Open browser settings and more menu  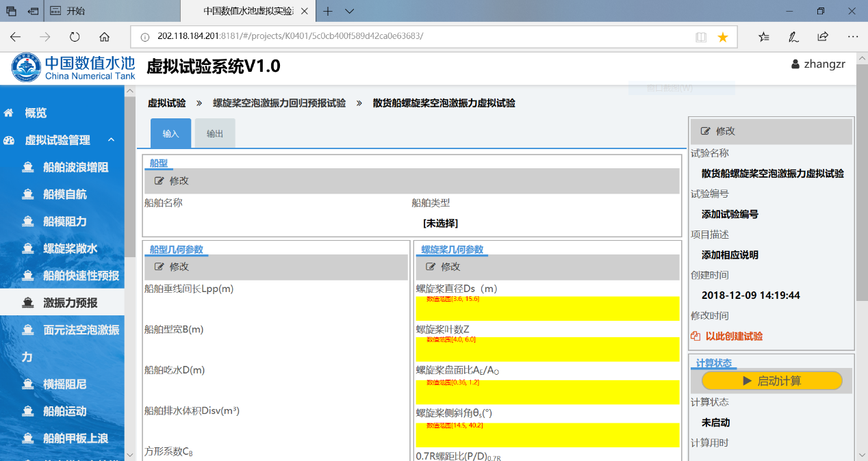[x=852, y=37]
